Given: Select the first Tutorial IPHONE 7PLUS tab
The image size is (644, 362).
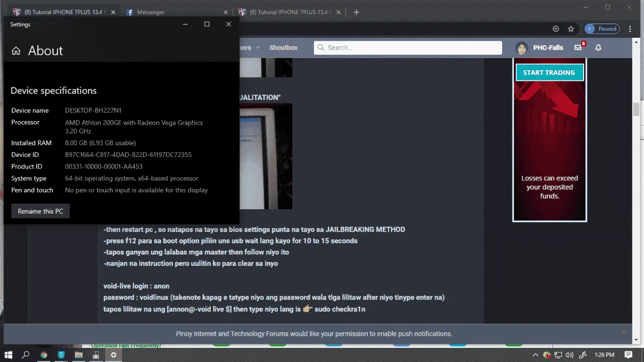Looking at the screenshot, I should 63,12.
